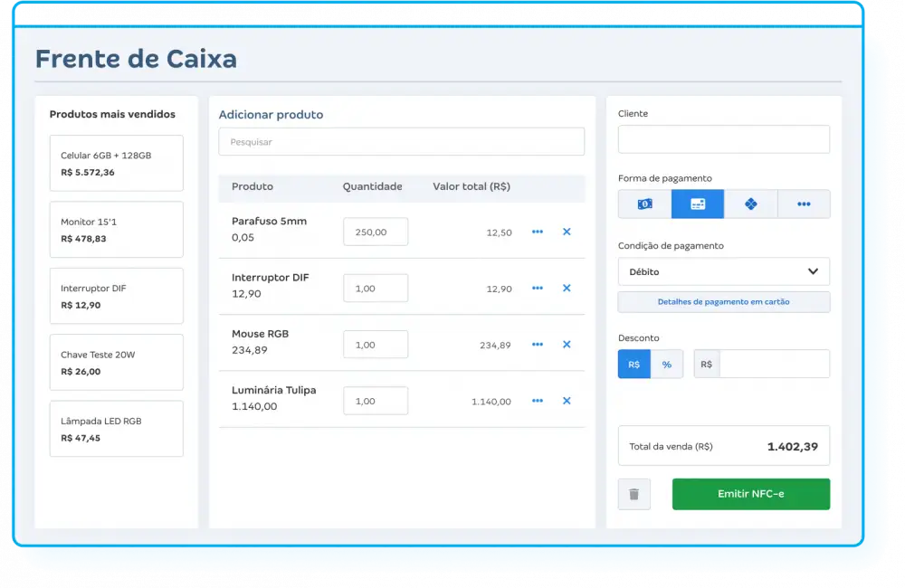Open options for Mouse RGB row

(538, 345)
